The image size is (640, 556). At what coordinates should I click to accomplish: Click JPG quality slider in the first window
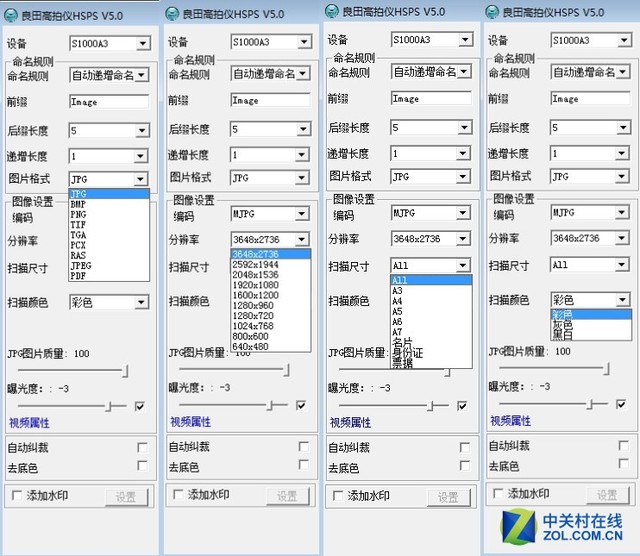pos(73,371)
